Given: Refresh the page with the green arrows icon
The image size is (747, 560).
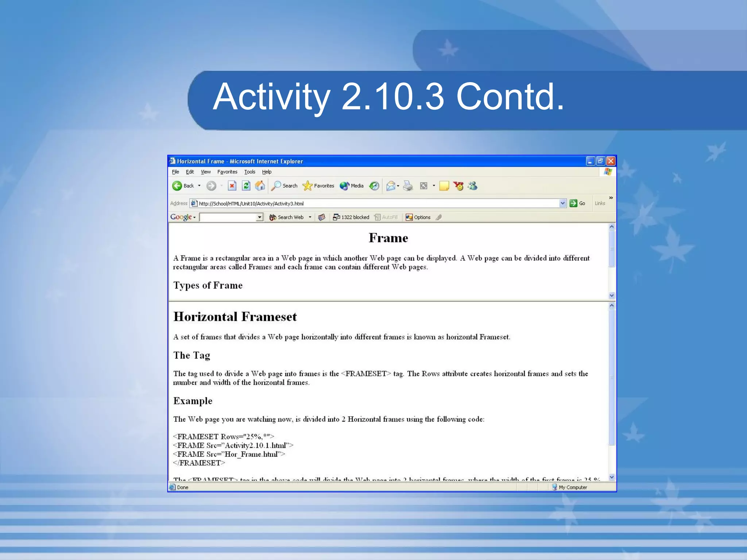Looking at the screenshot, I should [246, 186].
